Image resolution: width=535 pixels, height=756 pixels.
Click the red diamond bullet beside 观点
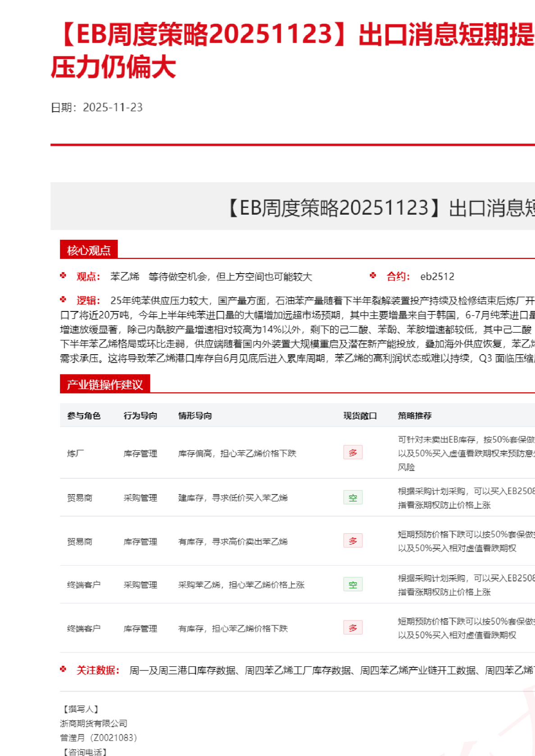(x=63, y=275)
